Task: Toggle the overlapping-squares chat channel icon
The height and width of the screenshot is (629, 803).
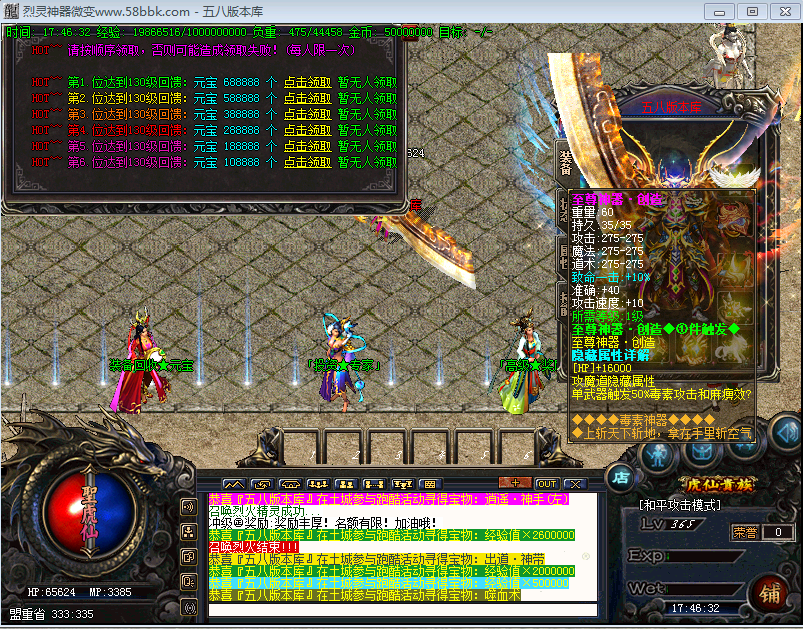Action: [x=189, y=557]
